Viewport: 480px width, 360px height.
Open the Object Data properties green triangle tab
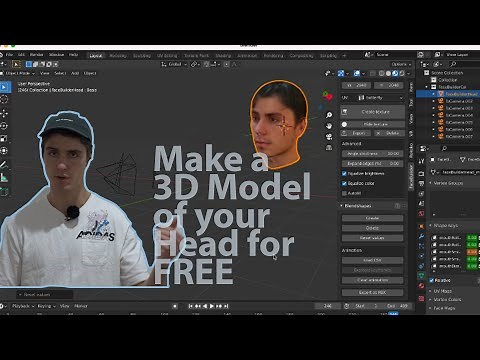[x=422, y=276]
